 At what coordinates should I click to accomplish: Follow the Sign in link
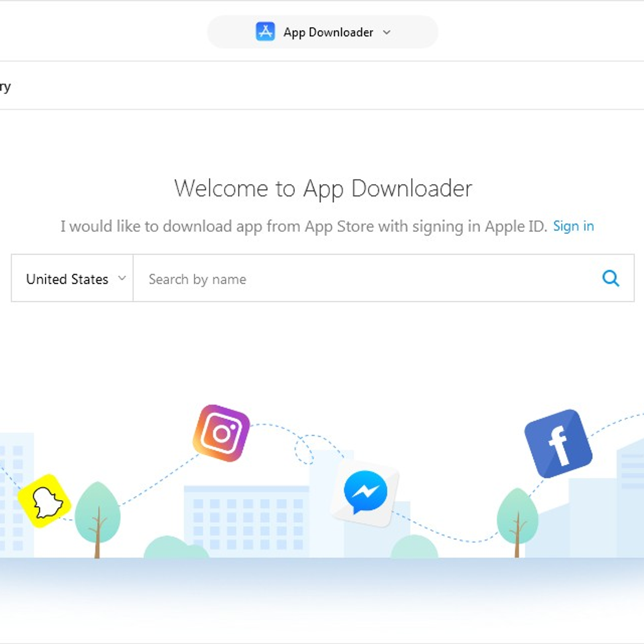(573, 226)
